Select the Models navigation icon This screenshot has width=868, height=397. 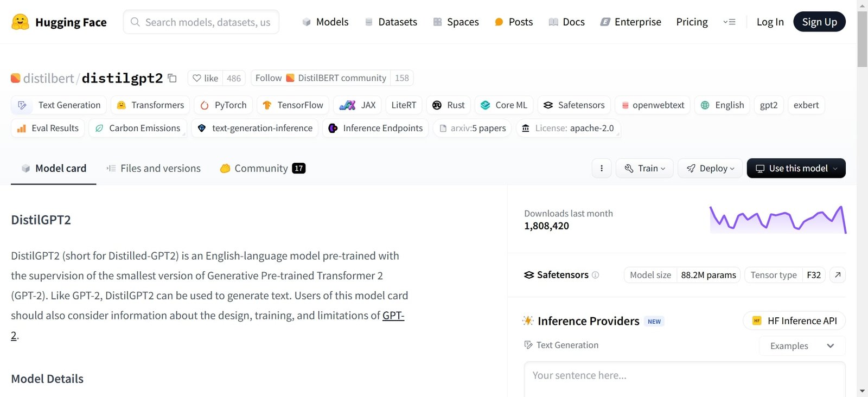tap(305, 22)
